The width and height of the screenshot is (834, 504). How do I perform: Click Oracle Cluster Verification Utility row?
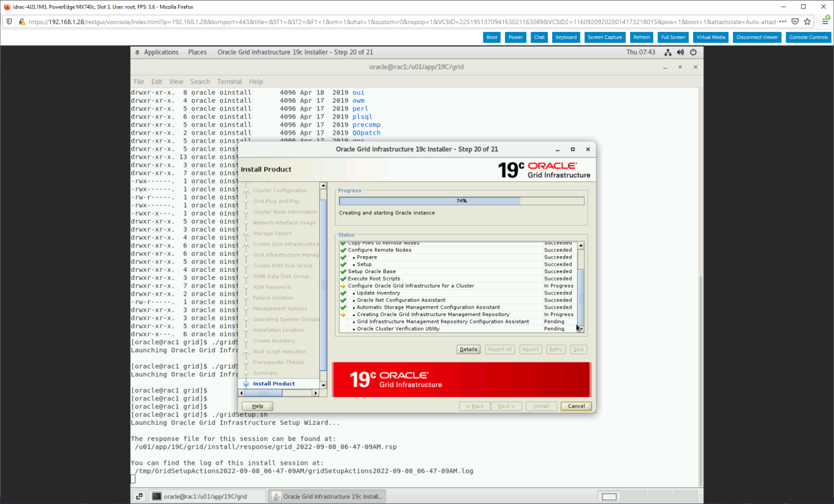tap(458, 329)
